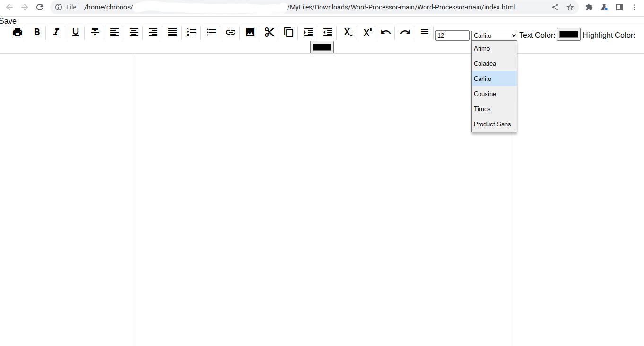Select Arimo from the font list

(482, 48)
